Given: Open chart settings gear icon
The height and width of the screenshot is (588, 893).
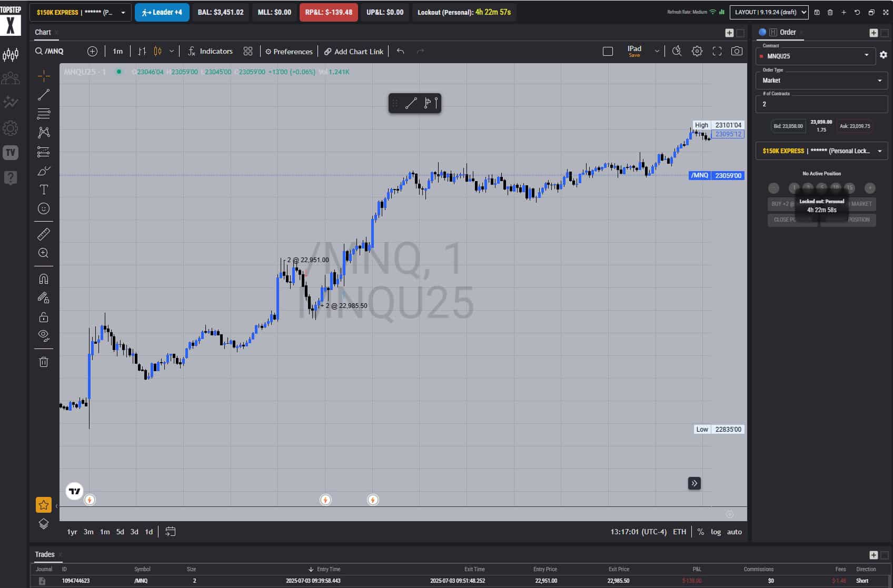Looking at the screenshot, I should tap(697, 51).
